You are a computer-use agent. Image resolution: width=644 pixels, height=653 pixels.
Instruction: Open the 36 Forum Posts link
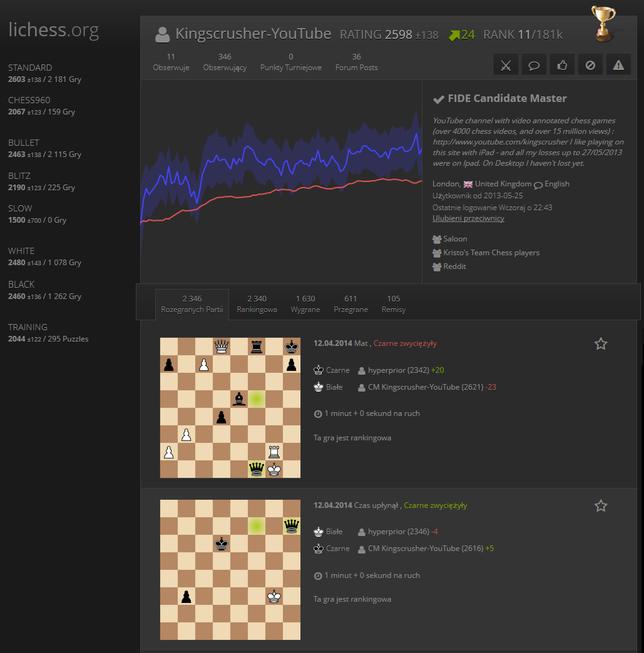pos(356,62)
